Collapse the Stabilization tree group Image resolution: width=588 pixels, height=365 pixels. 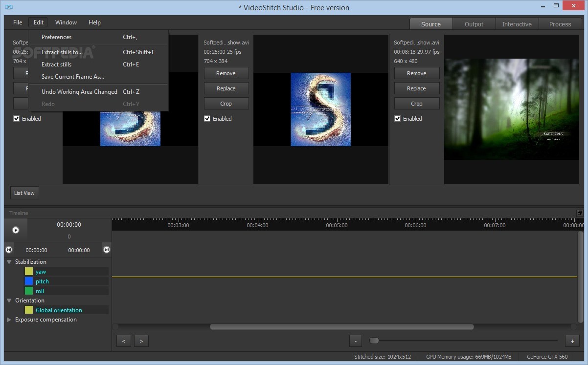(x=9, y=262)
